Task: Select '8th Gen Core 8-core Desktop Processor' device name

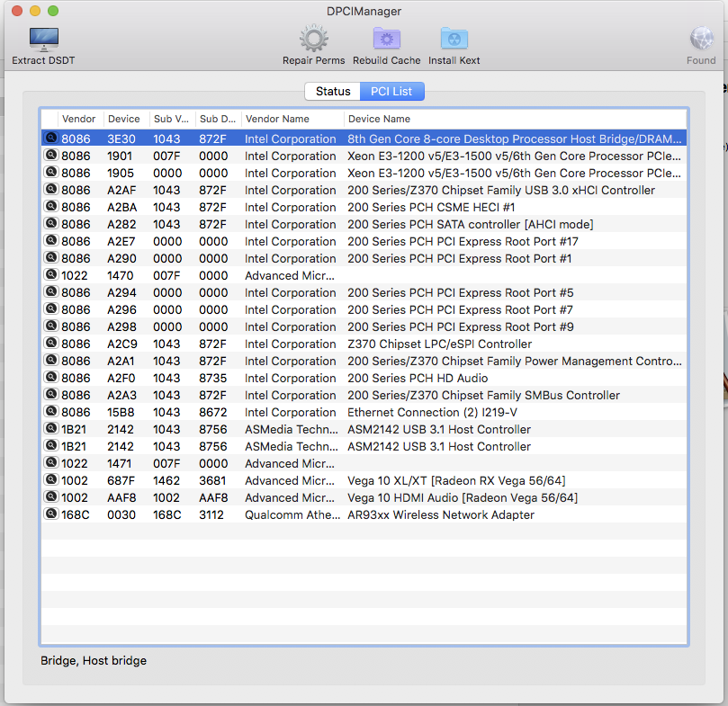Action: [x=514, y=139]
